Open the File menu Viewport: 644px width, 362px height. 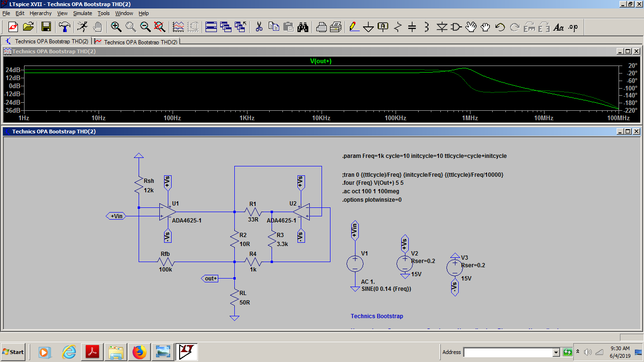pos(6,13)
